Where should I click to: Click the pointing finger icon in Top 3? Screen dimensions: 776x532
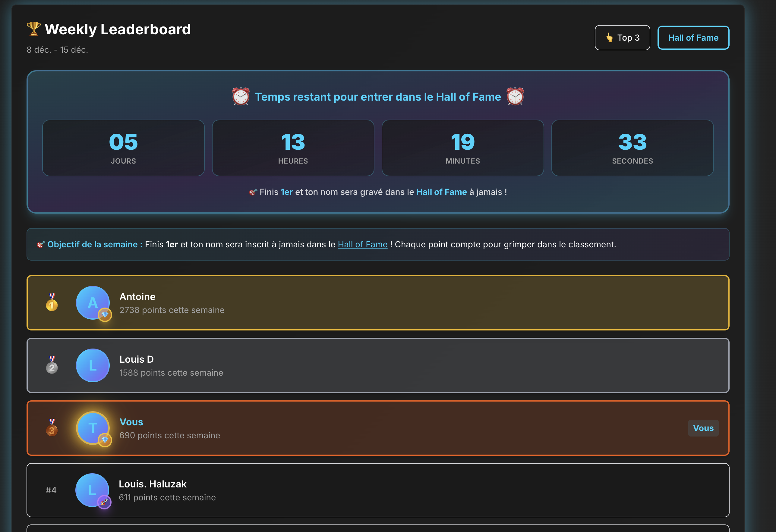pyautogui.click(x=610, y=38)
